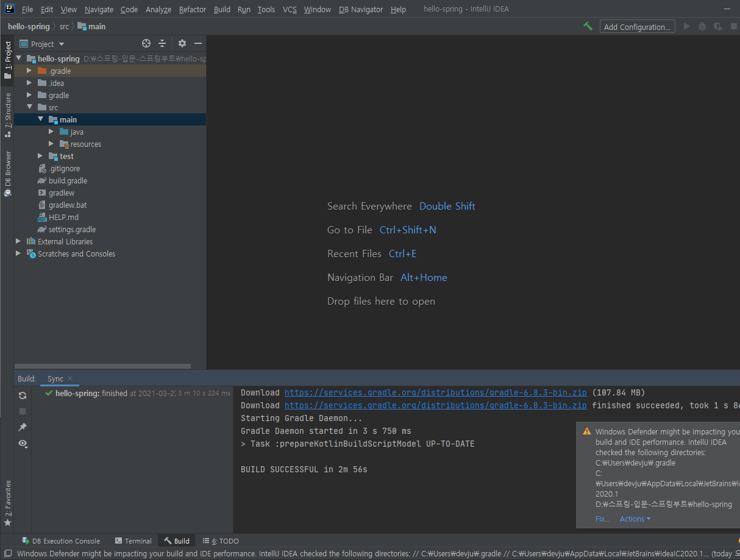740x560 pixels.
Task: Hide the Project panel with minus icon
Action: click(x=198, y=43)
